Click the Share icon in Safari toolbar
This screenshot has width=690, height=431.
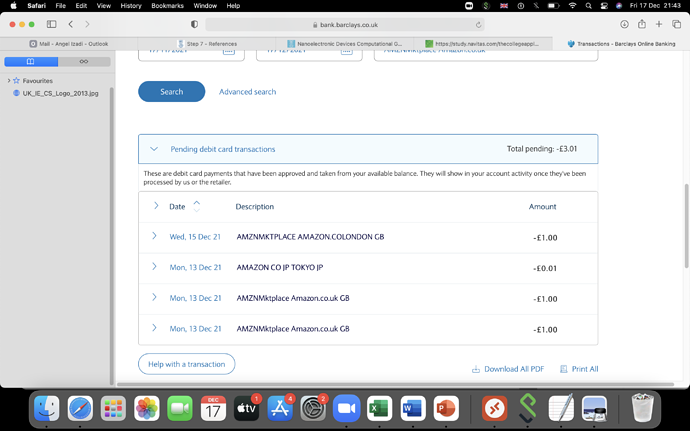point(642,24)
